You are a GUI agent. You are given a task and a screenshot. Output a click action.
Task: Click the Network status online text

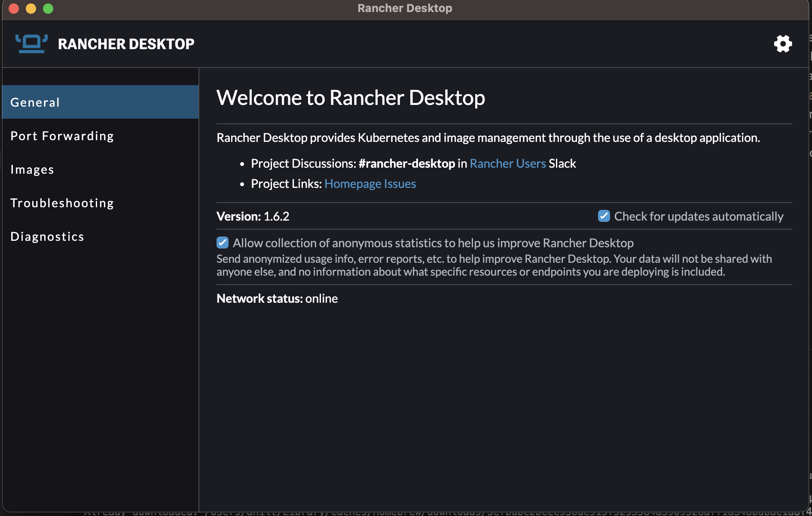[277, 298]
